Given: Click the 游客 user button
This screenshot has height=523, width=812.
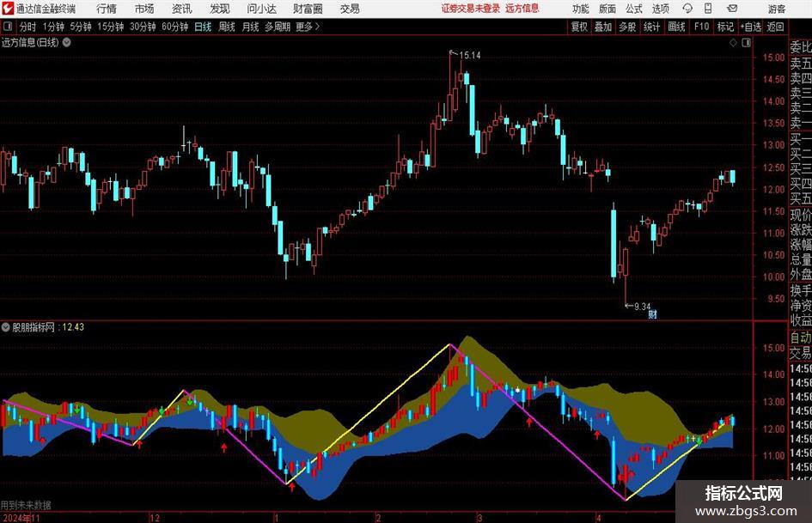Looking at the screenshot, I should (x=777, y=9).
